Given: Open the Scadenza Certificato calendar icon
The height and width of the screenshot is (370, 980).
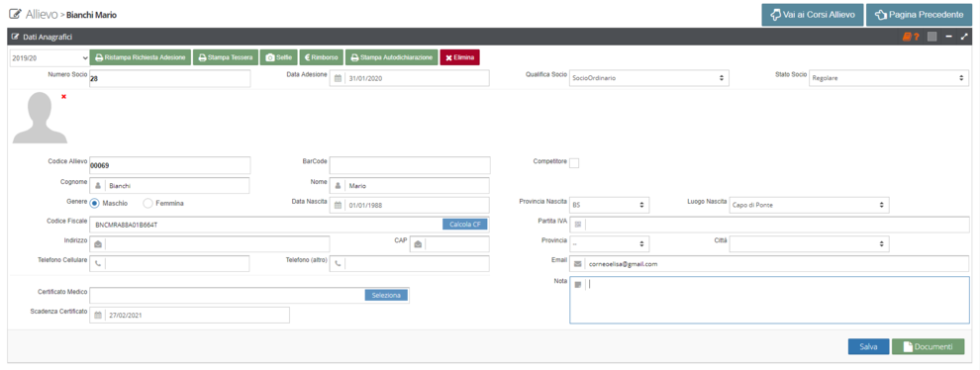Looking at the screenshot, I should pyautogui.click(x=98, y=316).
